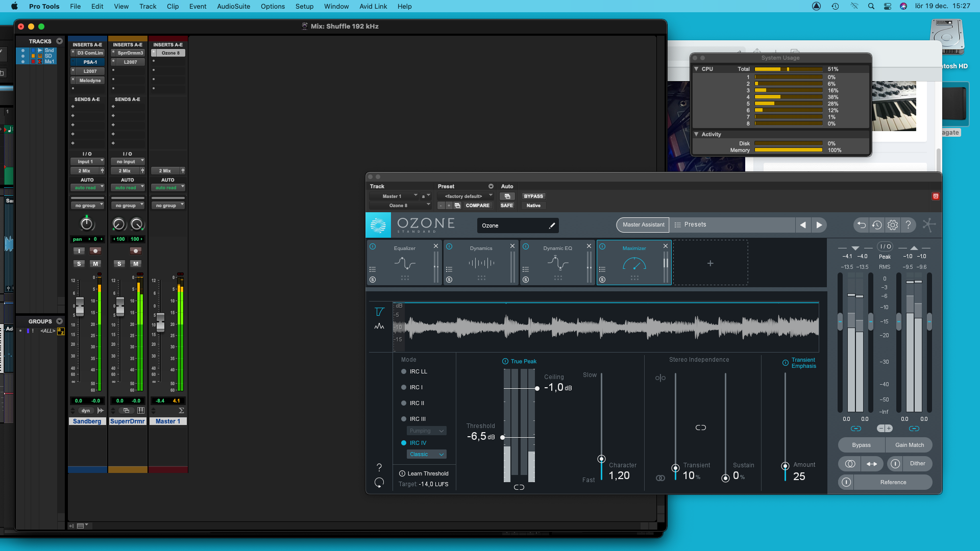
Task: Open the Setup menu
Action: click(x=304, y=6)
